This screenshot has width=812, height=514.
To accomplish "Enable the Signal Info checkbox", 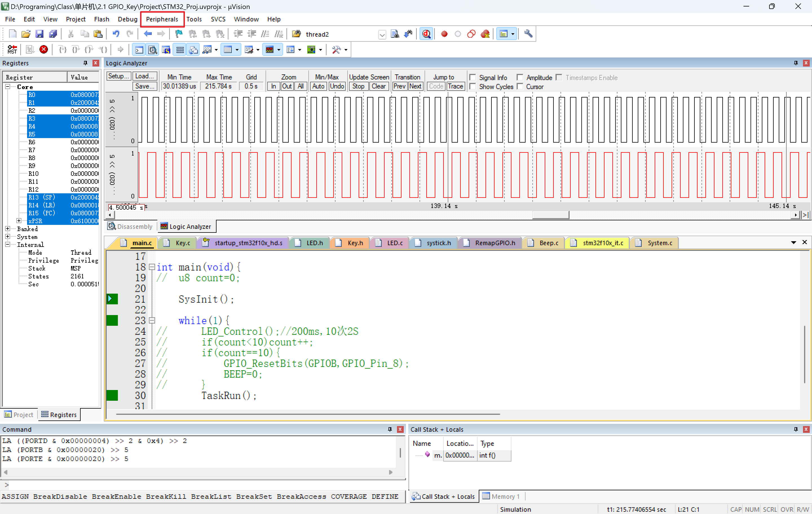I will click(473, 78).
